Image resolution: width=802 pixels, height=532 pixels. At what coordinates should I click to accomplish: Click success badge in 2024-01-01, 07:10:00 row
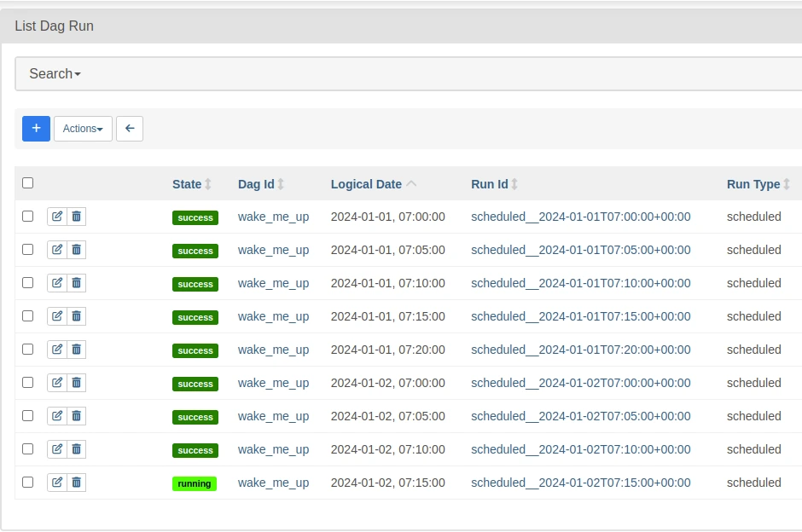pos(195,284)
